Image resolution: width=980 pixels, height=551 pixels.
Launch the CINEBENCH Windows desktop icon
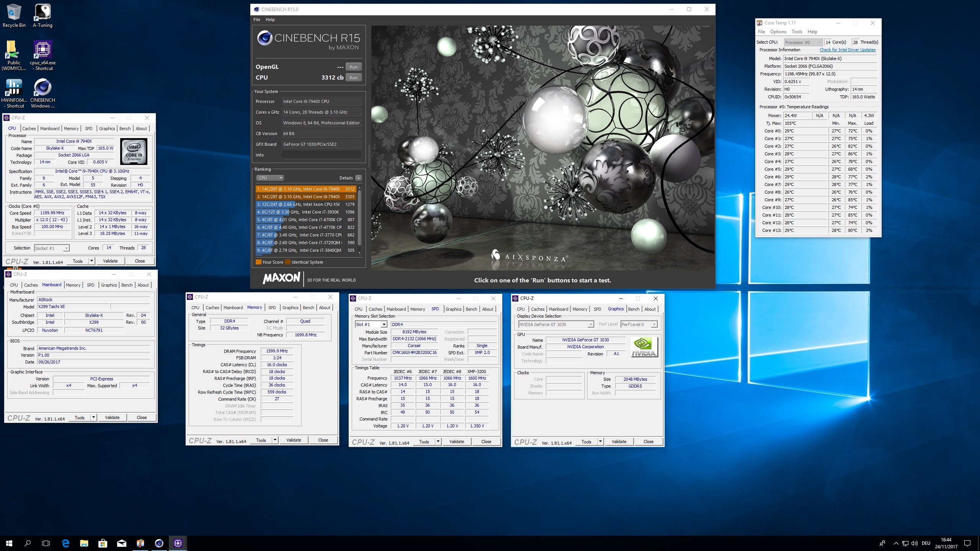pos(42,93)
